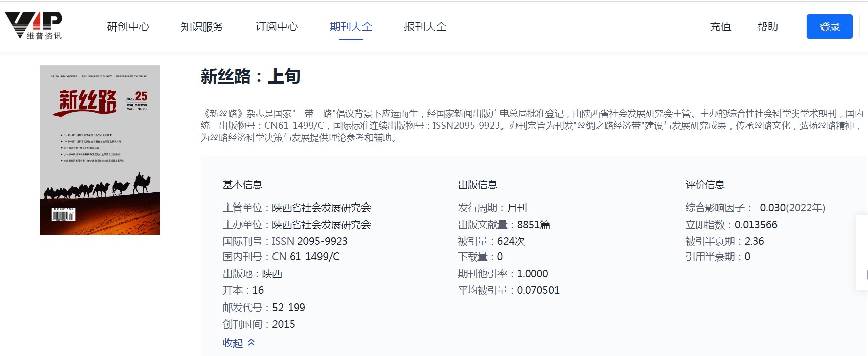Select the 主办单位 value 陕西省社会发展研究会
Viewport: 868px width, 356px height.
322,225
